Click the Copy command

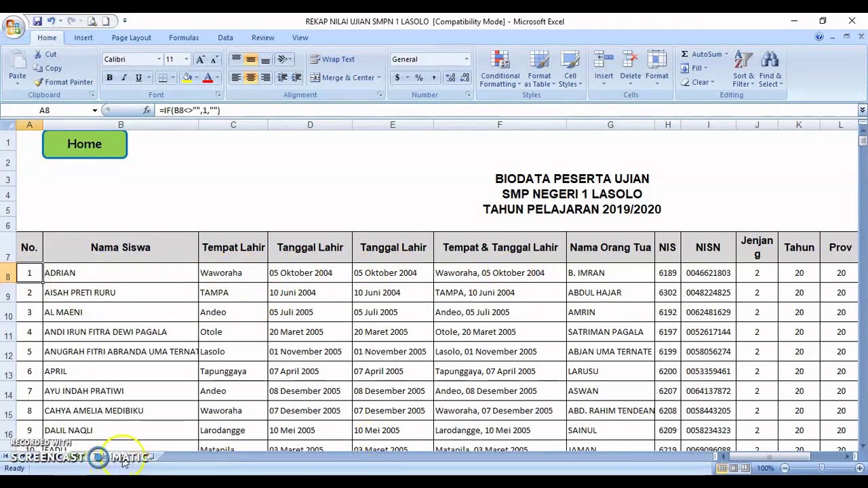pyautogui.click(x=48, y=68)
